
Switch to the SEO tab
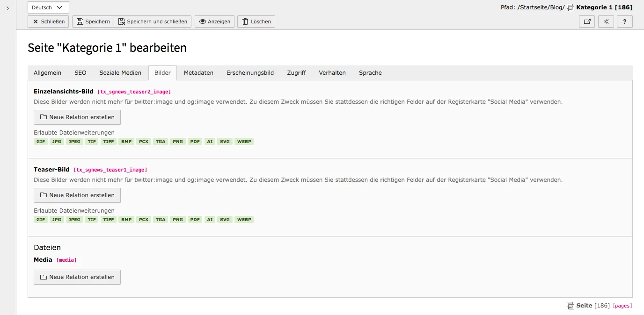80,72
